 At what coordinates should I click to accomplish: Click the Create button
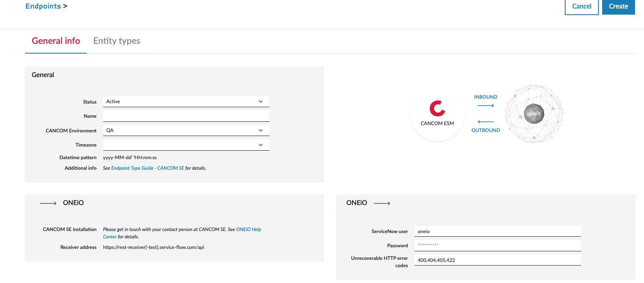click(x=618, y=6)
